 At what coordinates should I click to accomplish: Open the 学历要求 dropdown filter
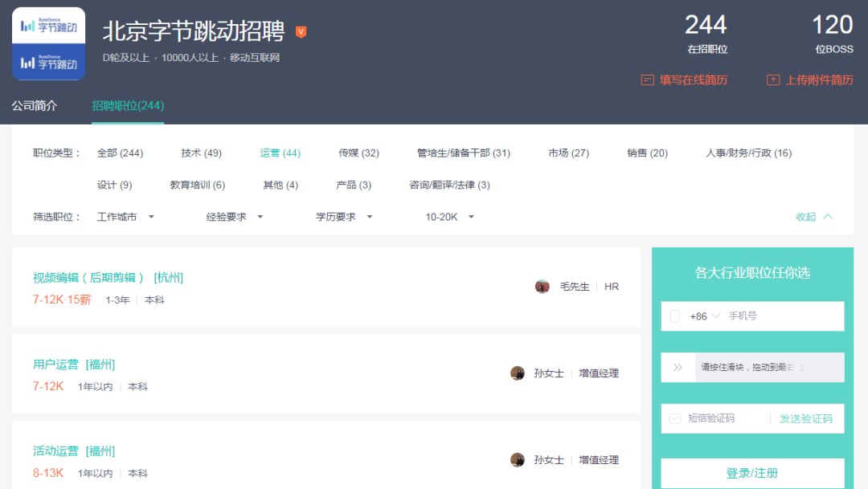pos(344,217)
